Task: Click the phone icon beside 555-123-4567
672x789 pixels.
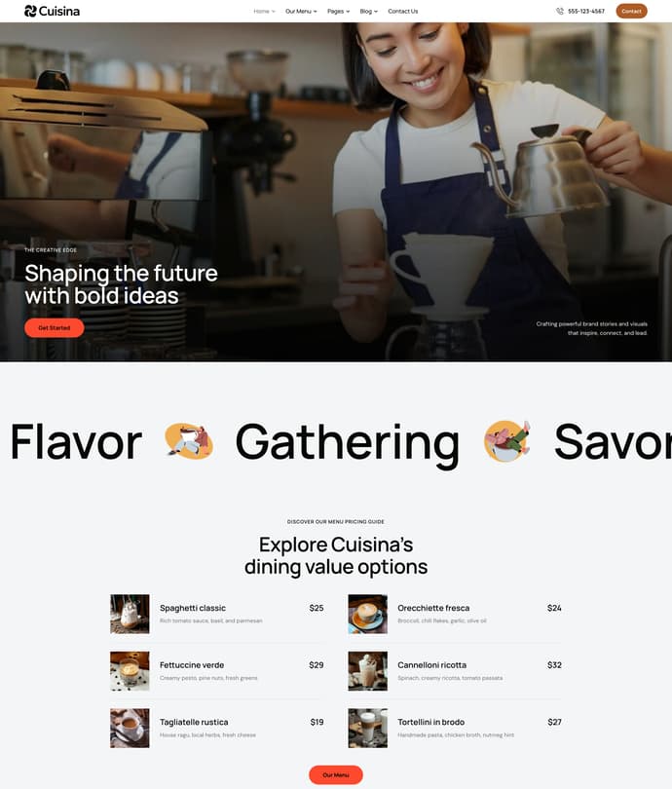Action: coord(560,11)
